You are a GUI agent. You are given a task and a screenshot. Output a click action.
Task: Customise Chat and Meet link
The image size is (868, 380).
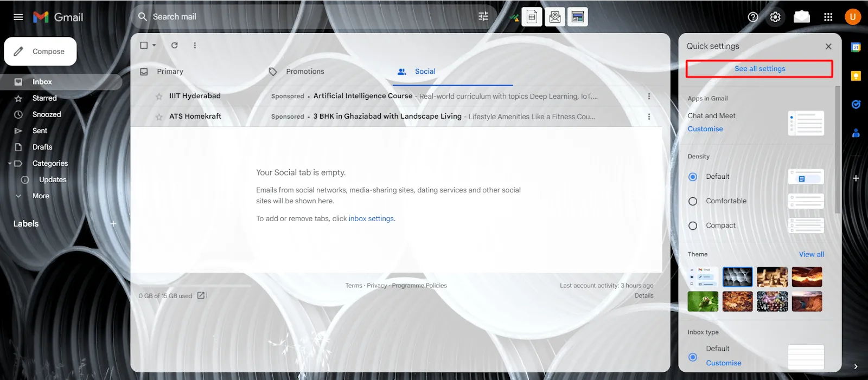point(705,129)
